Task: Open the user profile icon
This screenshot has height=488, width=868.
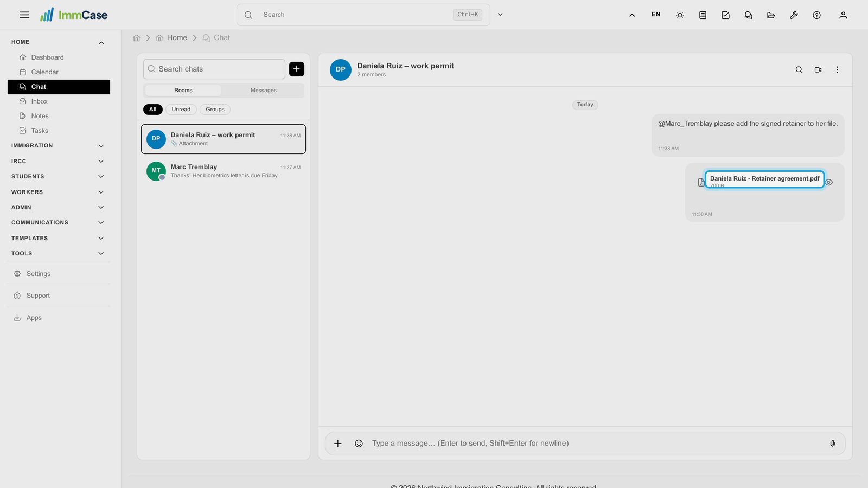Action: pos(843,15)
